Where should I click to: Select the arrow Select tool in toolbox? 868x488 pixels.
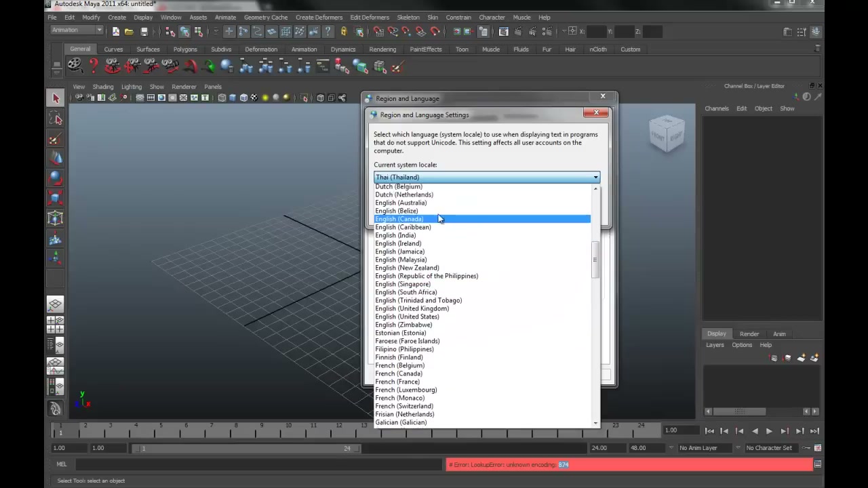click(x=56, y=99)
